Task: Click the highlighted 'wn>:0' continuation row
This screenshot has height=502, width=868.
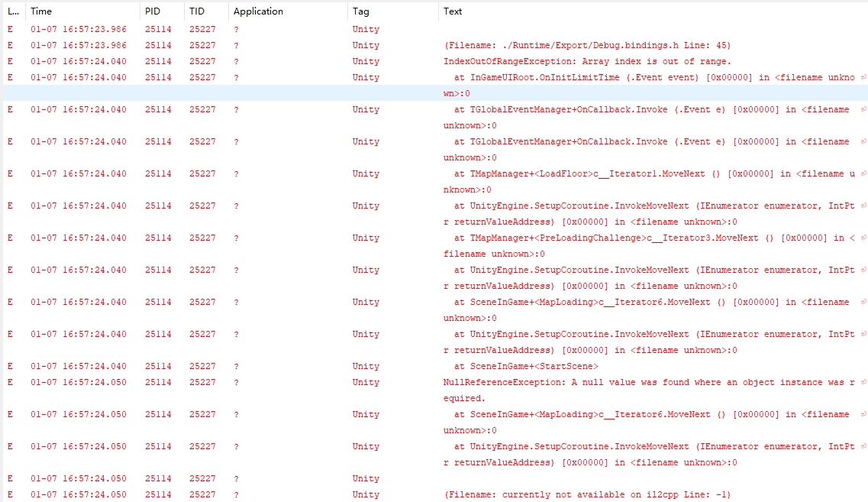Action: [457, 93]
